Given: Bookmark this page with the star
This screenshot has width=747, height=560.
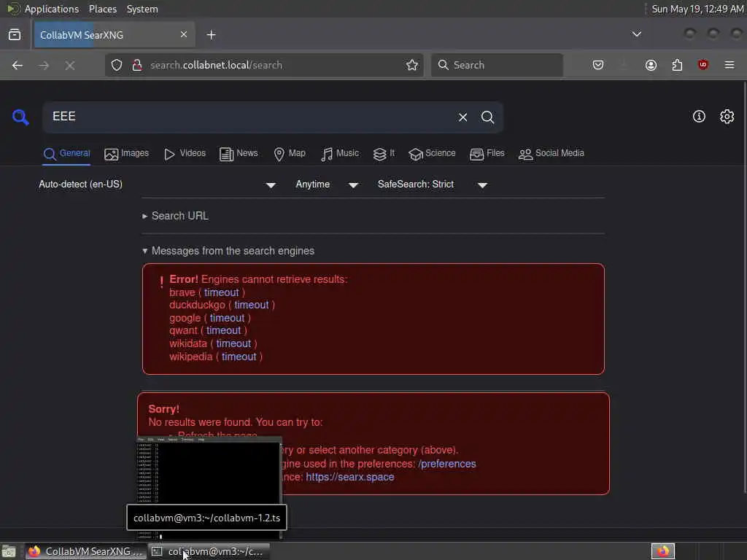Looking at the screenshot, I should (412, 65).
